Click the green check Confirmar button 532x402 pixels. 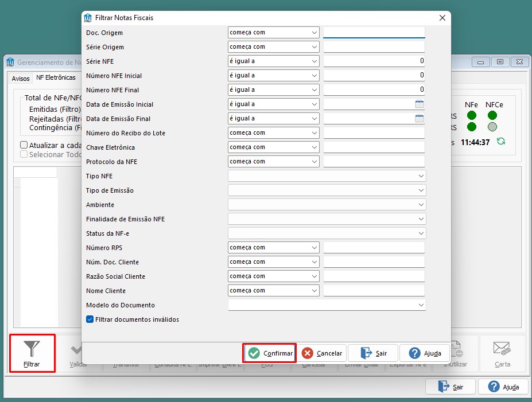tap(269, 353)
